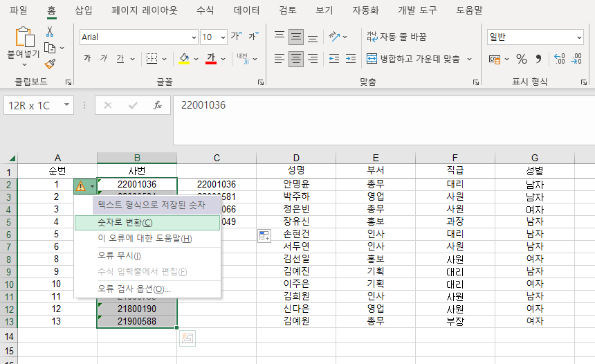Open 맞춤 group dialog launcher
The width and height of the screenshot is (595, 364).
point(476,82)
